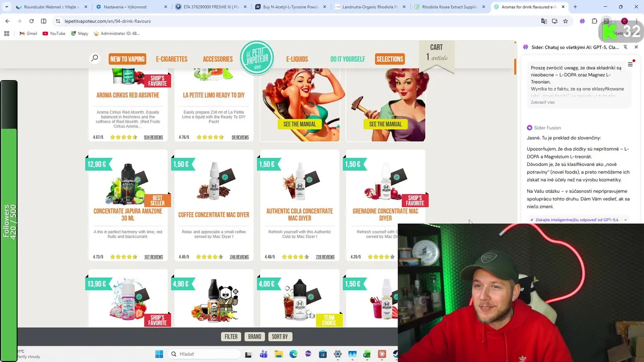Open the Accessories menu
This screenshot has height=362, width=644.
[x=218, y=59]
